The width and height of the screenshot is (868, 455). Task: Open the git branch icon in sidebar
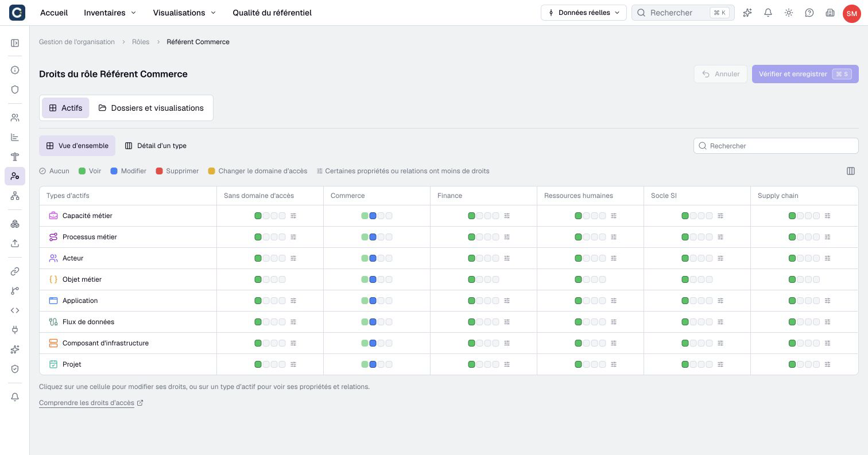point(15,291)
